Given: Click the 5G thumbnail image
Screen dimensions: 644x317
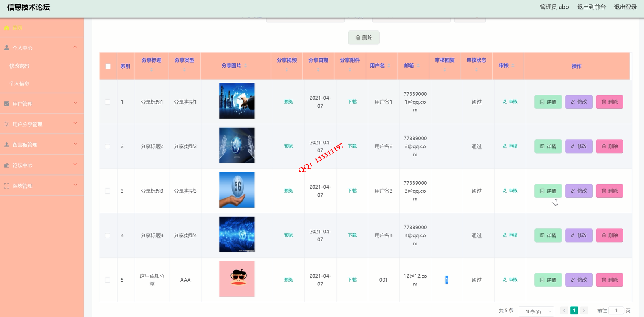Looking at the screenshot, I should coord(237,190).
